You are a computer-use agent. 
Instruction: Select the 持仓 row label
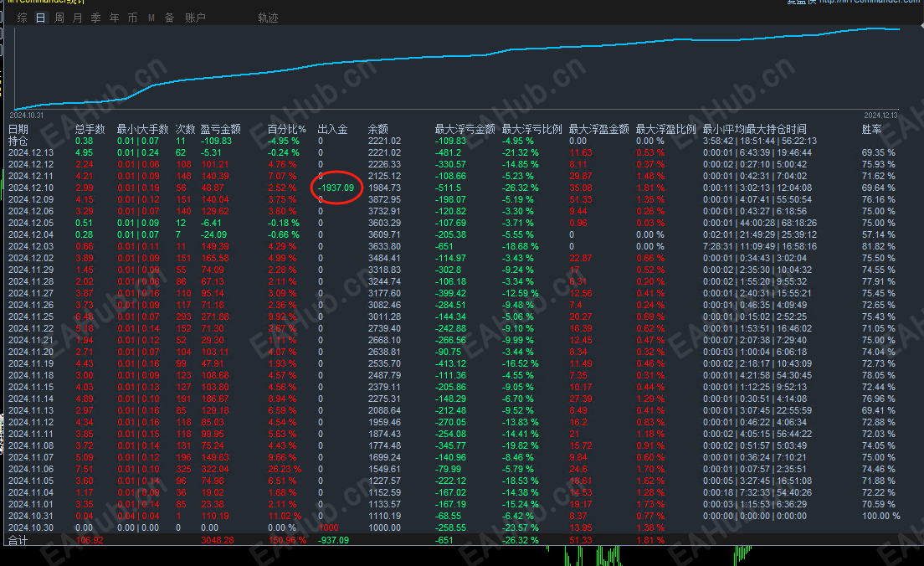18,141
